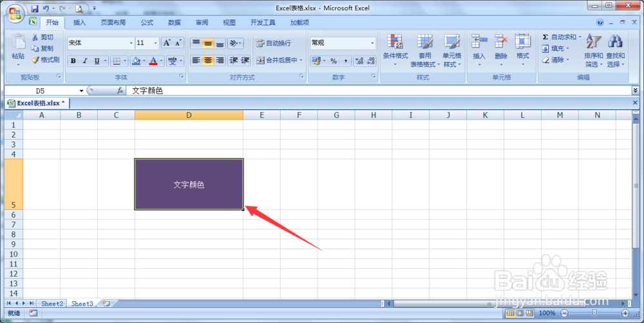Increase decimal places
This screenshot has height=323, width=644.
pos(359,60)
